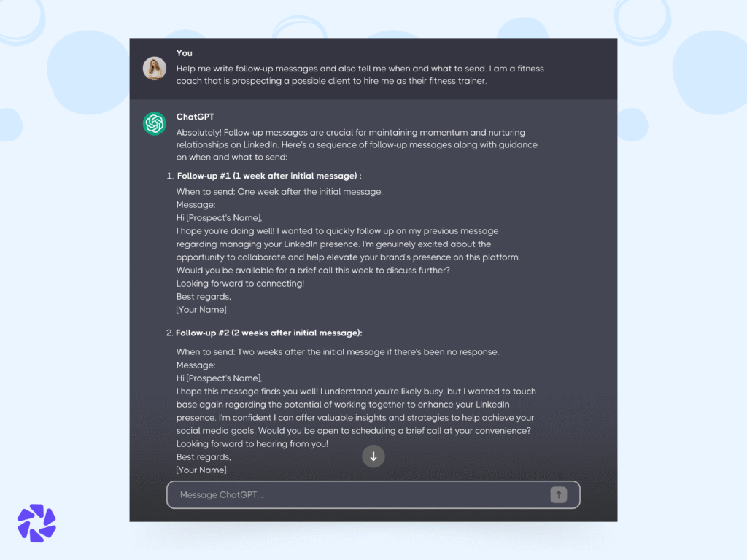
Task: Click the green ChatGPT logo icon
Action: pyautogui.click(x=154, y=124)
